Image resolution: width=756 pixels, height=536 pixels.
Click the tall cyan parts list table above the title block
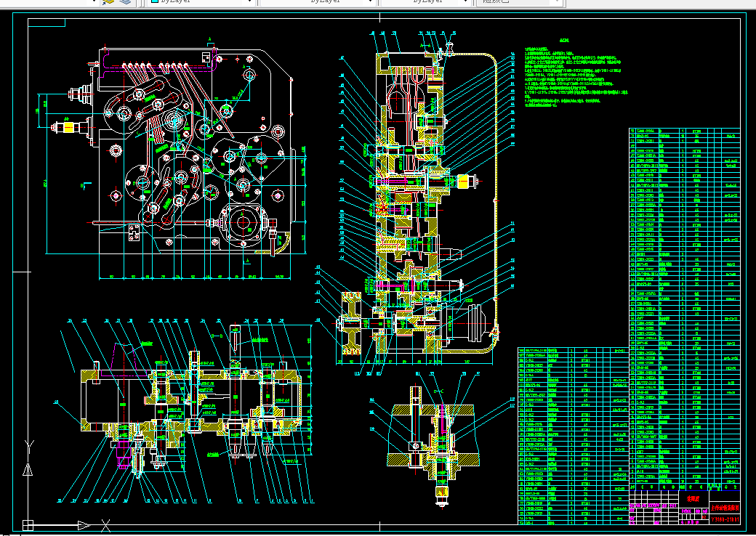click(684, 309)
